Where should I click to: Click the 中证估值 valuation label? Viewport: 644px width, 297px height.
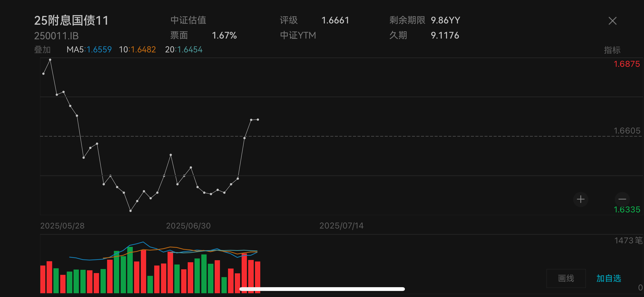[188, 20]
